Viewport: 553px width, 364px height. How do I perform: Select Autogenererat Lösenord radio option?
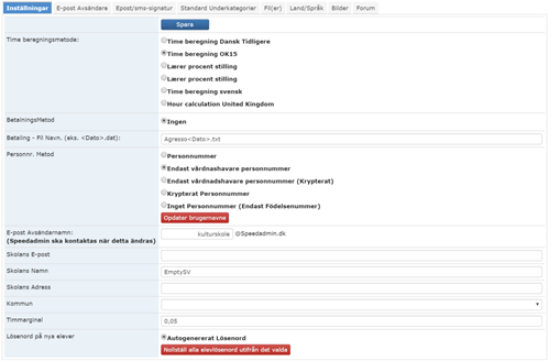point(164,337)
